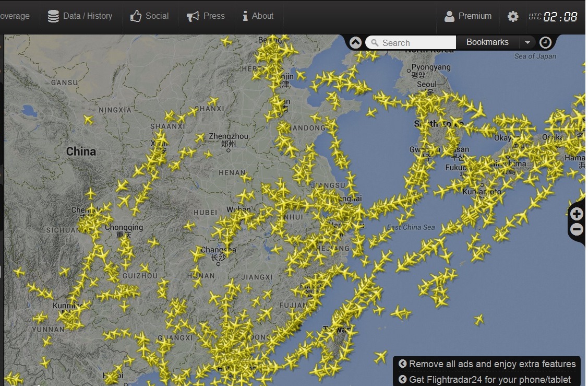Click the "JIANGXI" province label
Image resolution: width=588 pixels, height=386 pixels.
(257, 277)
